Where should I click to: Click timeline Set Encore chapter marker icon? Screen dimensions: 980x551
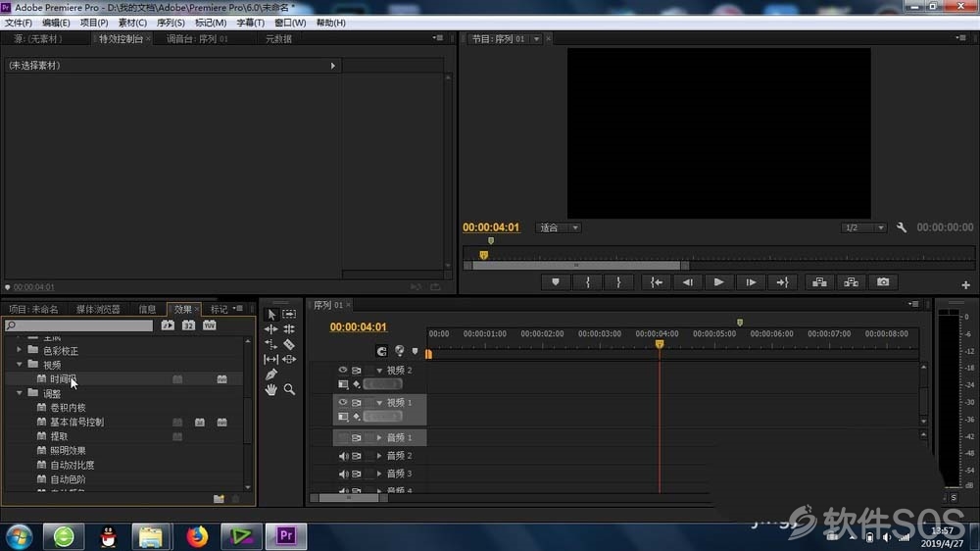click(400, 351)
